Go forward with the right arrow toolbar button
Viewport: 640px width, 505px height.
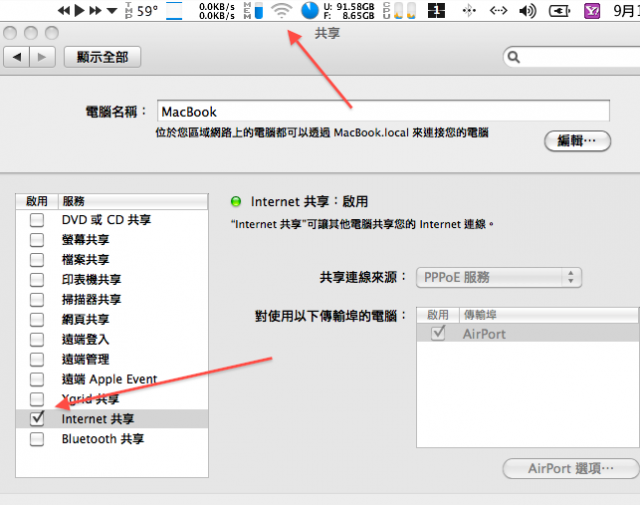click(x=42, y=57)
